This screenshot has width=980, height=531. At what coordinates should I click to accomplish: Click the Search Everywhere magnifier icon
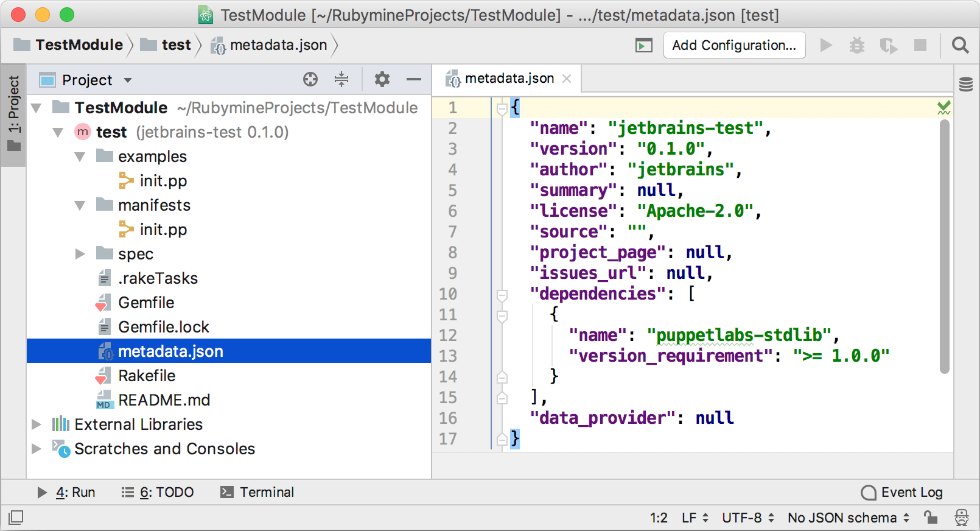960,45
